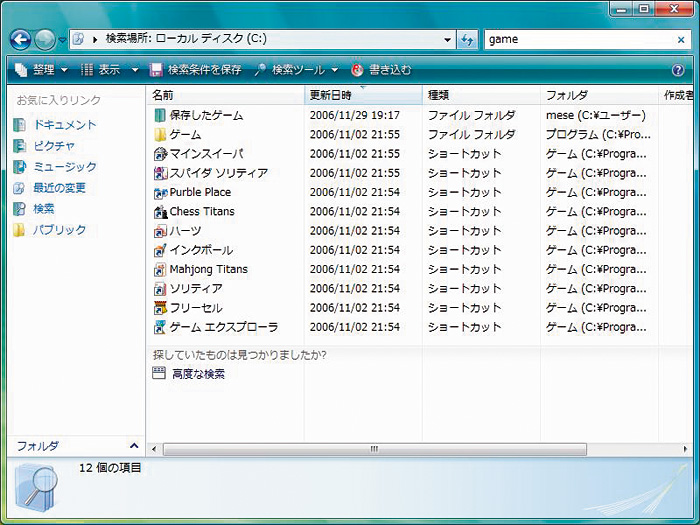
Task: Select the フリーセル shortcut icon
Action: pos(160,308)
